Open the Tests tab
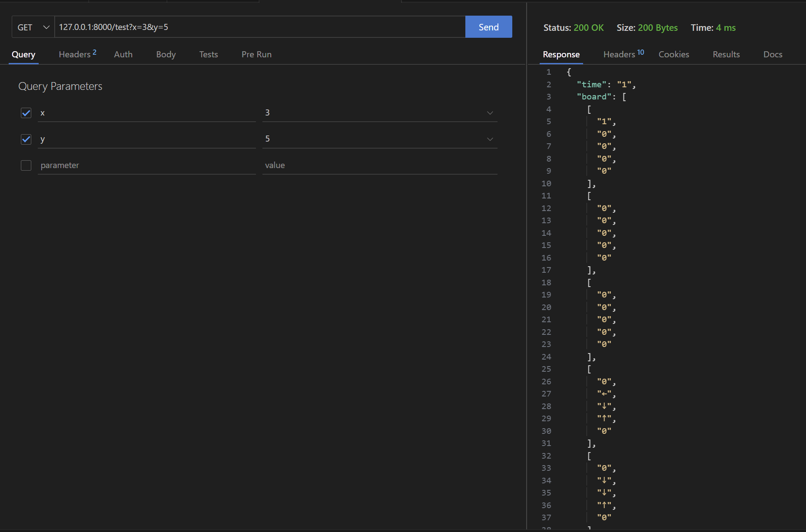 (x=209, y=54)
